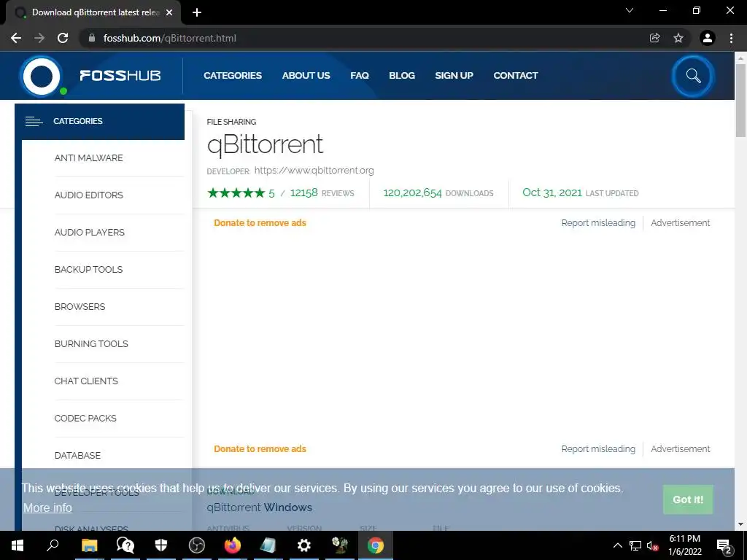
Task: Click upper Report misleading link
Action: (x=598, y=223)
